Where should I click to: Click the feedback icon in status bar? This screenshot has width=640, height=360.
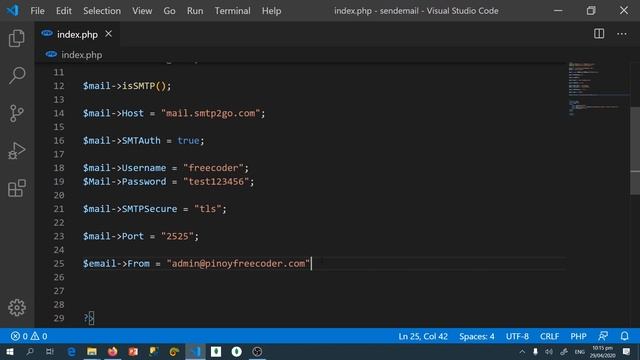click(x=603, y=336)
